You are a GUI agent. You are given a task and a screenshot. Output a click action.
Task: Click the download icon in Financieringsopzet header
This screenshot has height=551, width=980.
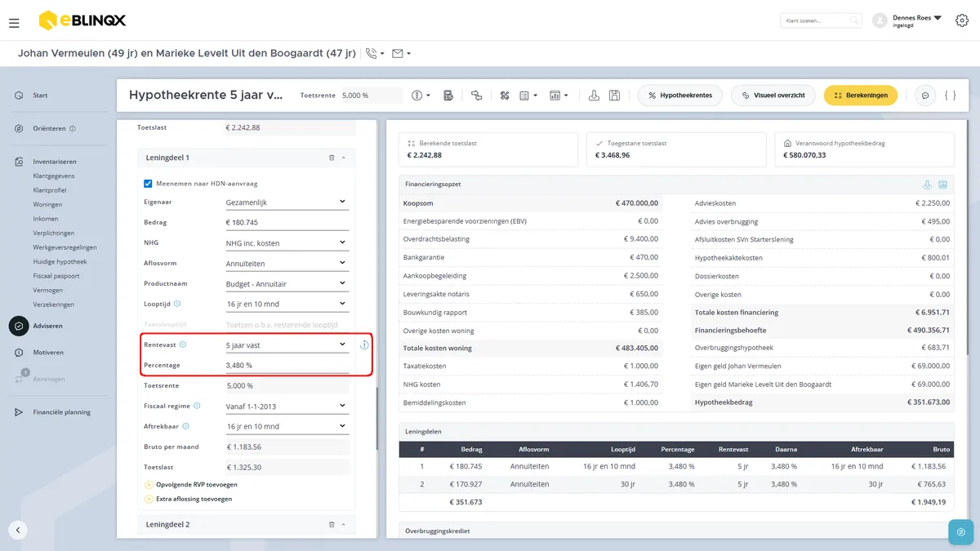click(x=927, y=184)
